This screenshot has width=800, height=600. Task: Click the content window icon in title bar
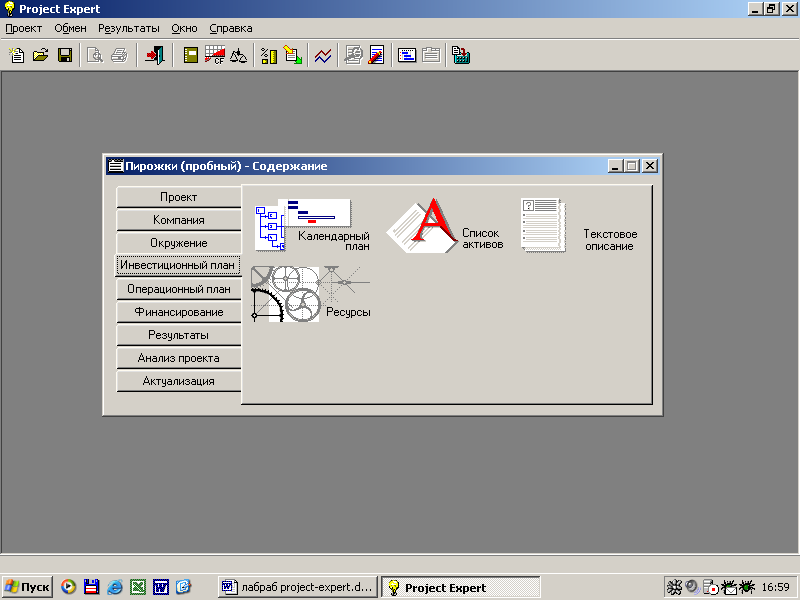pos(116,166)
